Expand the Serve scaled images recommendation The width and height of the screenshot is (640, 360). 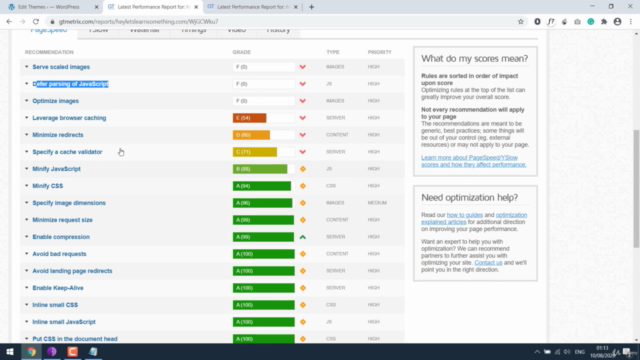[x=27, y=67]
